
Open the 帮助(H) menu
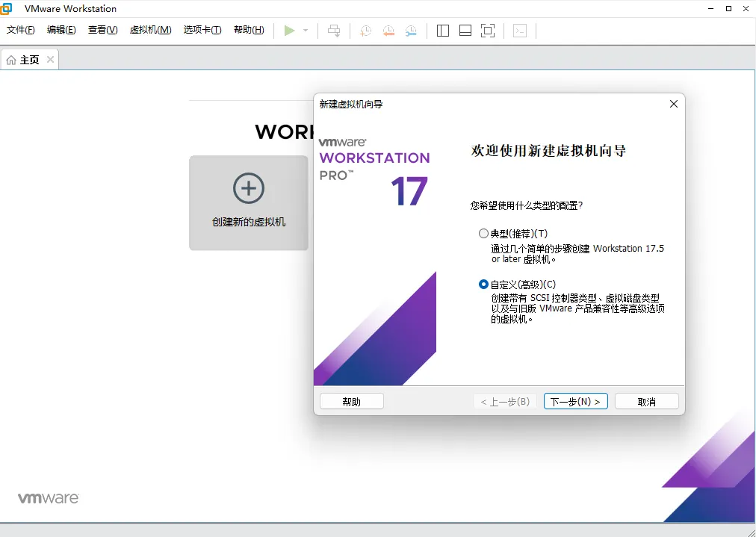click(249, 30)
